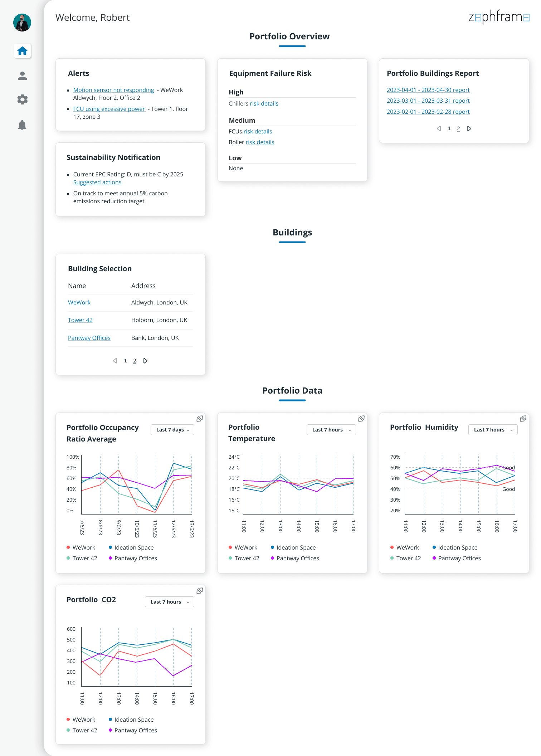Viewport: 541px width, 756px height.
Task: Click the next arrow in Building Selection
Action: [145, 361]
